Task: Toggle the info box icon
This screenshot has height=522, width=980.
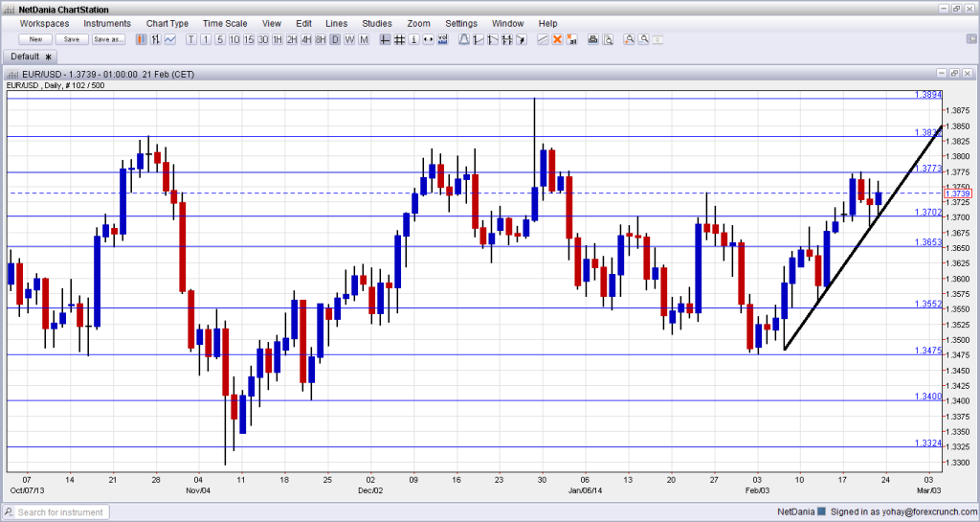Action: tap(413, 39)
